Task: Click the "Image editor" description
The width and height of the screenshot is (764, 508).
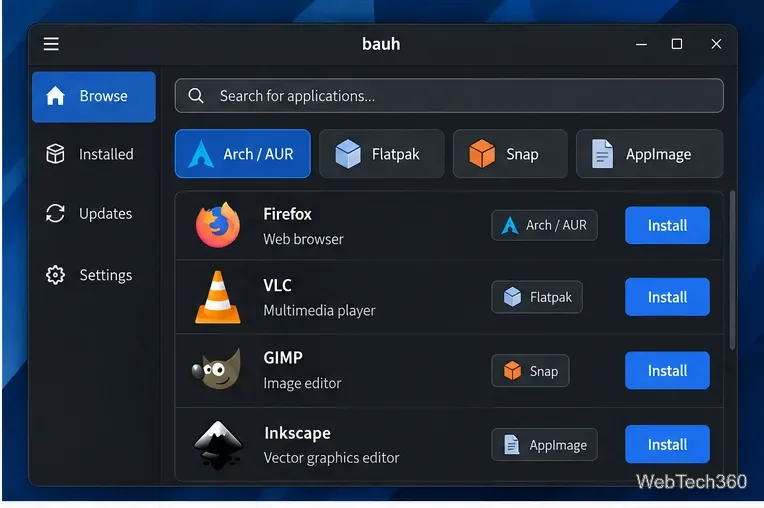Action: click(302, 383)
